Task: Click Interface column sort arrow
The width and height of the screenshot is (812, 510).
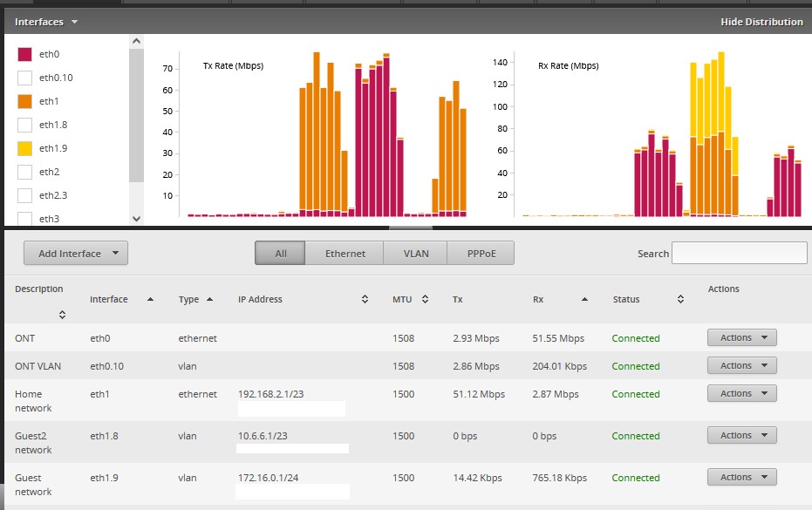Action: 150,299
